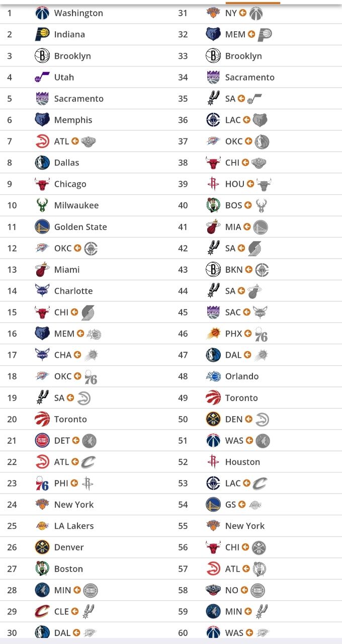This screenshot has width=342, height=644.
Task: Click Golden State Warriors logo at pick 11
Action: [42, 227]
